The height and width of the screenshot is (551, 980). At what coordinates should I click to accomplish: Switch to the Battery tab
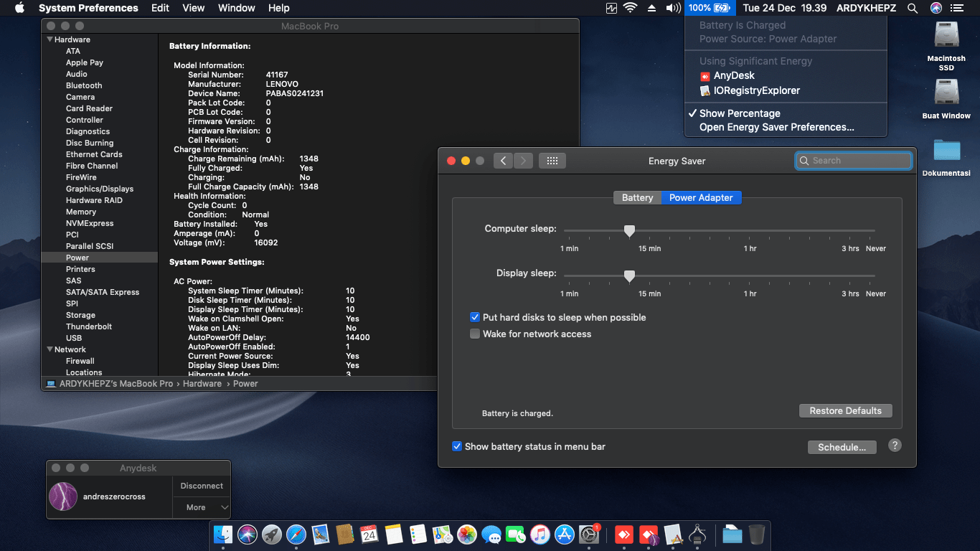pos(637,197)
